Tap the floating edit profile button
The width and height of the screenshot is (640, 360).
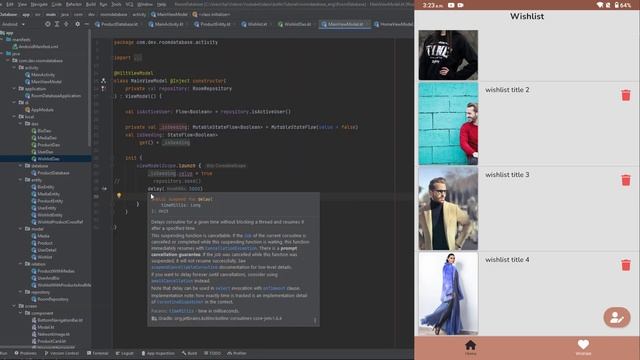(x=617, y=318)
